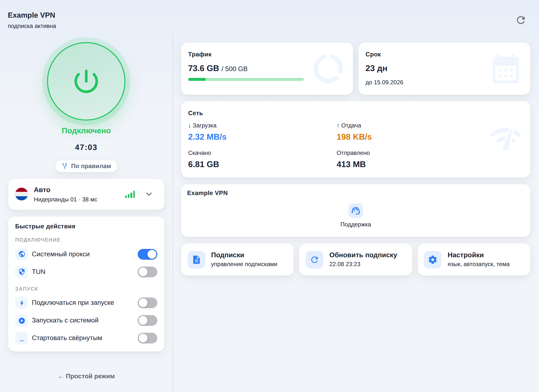Screen dimensions: 539x392
Task: Open Настройки card
Action: tap(474, 260)
